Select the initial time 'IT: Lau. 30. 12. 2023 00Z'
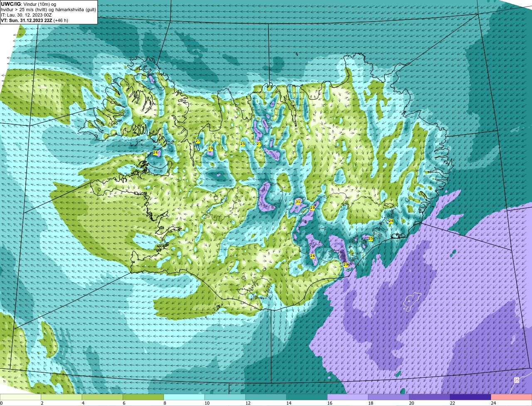 [26, 15]
